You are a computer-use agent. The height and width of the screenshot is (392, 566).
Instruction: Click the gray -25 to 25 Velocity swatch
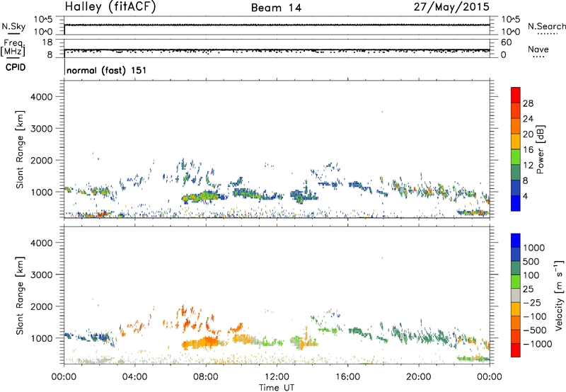coord(516,295)
